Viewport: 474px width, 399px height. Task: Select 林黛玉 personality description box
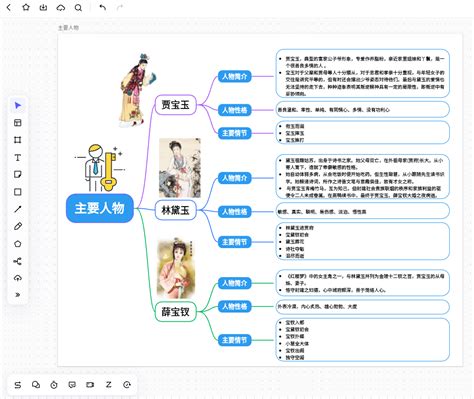coord(363,211)
